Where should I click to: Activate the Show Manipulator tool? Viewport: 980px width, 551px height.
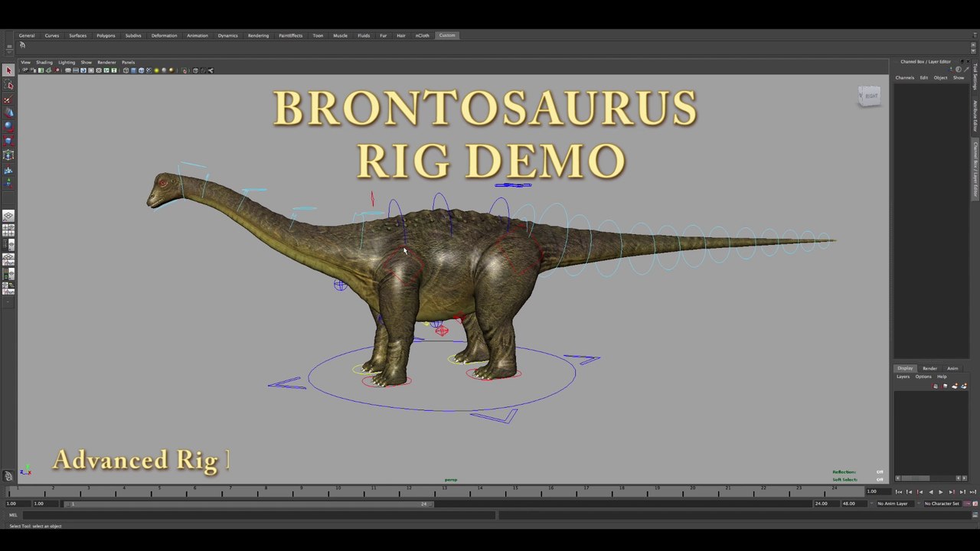click(x=8, y=183)
